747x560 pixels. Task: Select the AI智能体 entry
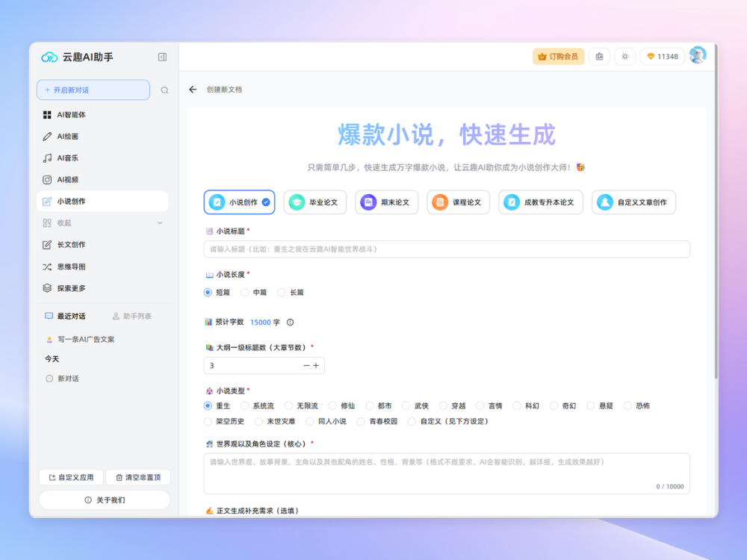point(71,114)
